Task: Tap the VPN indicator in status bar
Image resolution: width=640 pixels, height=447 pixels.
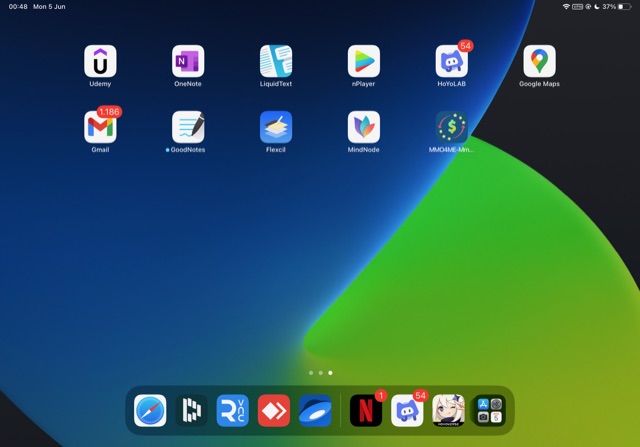Action: pyautogui.click(x=577, y=7)
